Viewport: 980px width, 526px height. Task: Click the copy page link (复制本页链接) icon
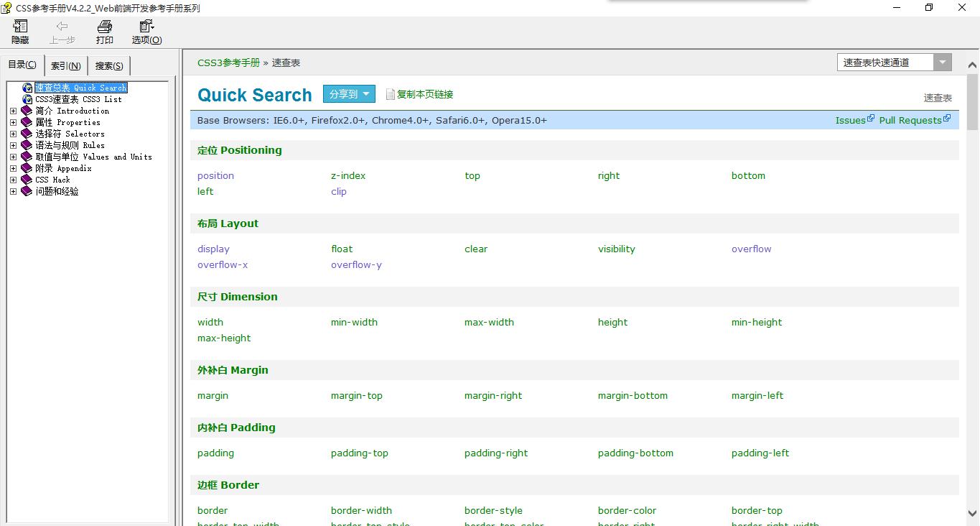(x=391, y=94)
